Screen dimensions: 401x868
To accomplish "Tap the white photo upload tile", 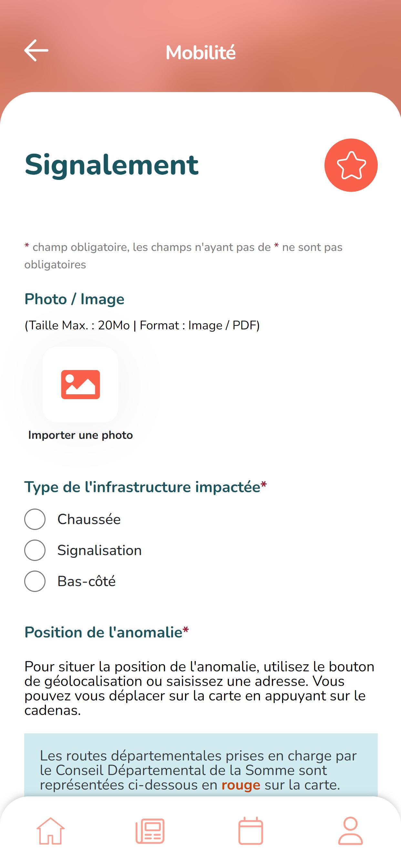I will coord(80,385).
